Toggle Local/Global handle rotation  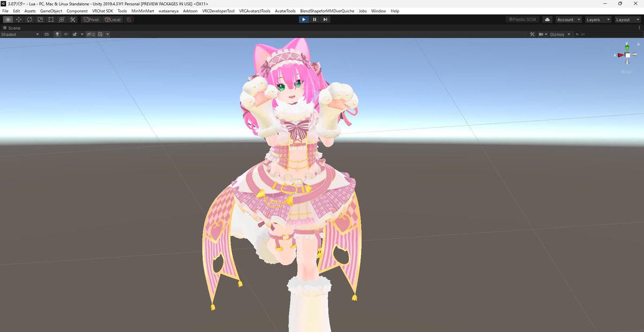point(113,19)
